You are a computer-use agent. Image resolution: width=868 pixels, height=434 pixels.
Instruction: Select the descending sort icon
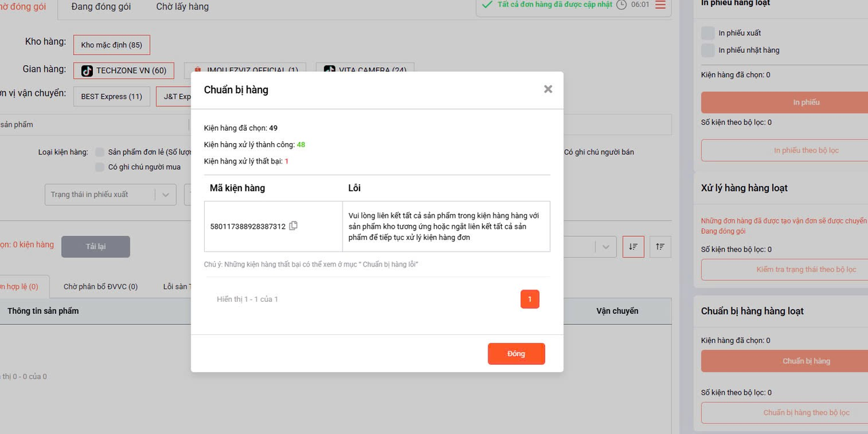tap(633, 247)
